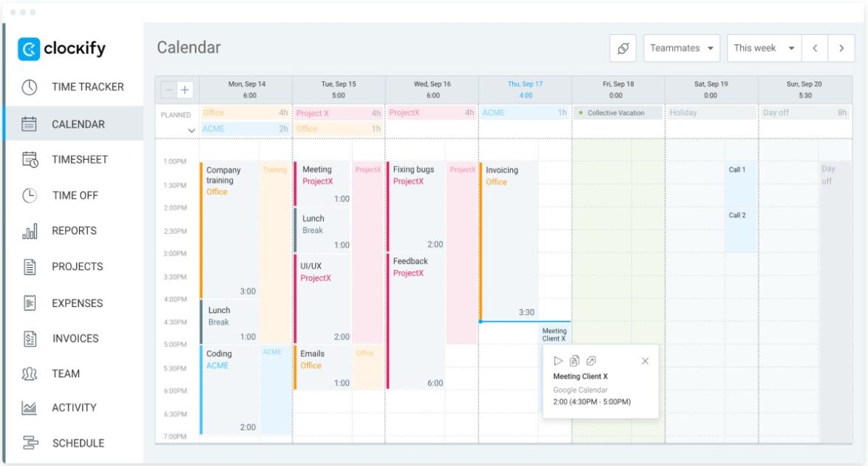The image size is (868, 466).
Task: Collapse the PLANNED row with its chevron
Action: pyautogui.click(x=191, y=129)
